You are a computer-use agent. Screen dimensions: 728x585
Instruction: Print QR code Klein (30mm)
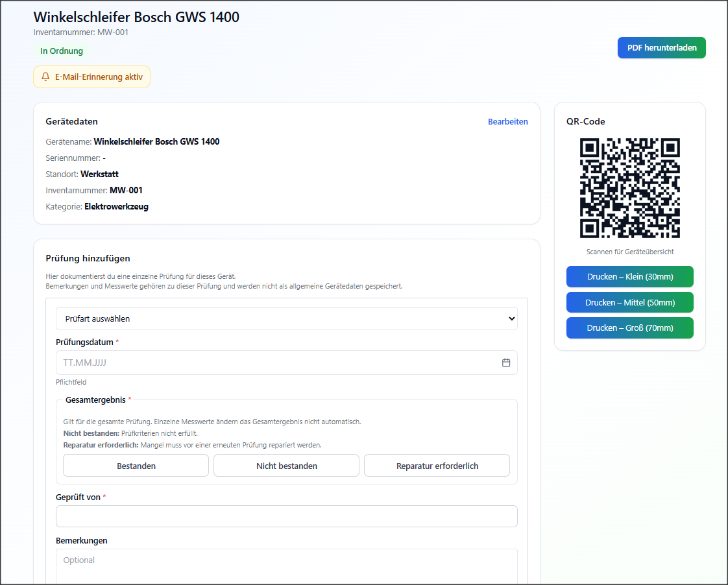[x=629, y=276]
